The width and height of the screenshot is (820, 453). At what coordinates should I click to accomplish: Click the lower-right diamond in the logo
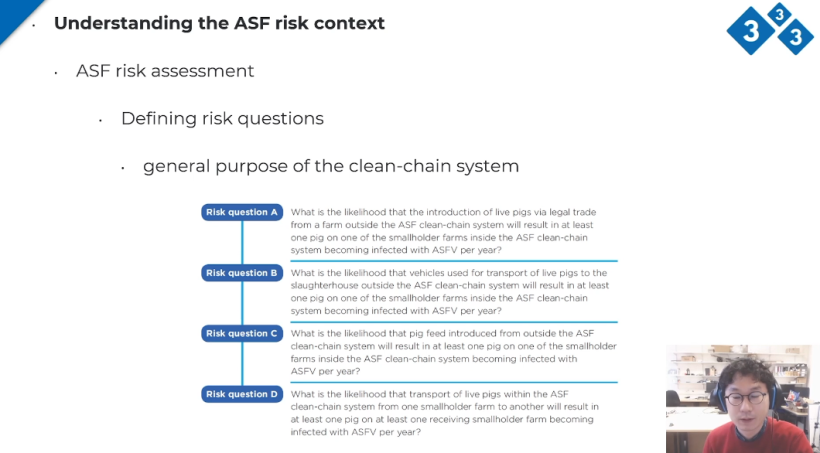(796, 37)
